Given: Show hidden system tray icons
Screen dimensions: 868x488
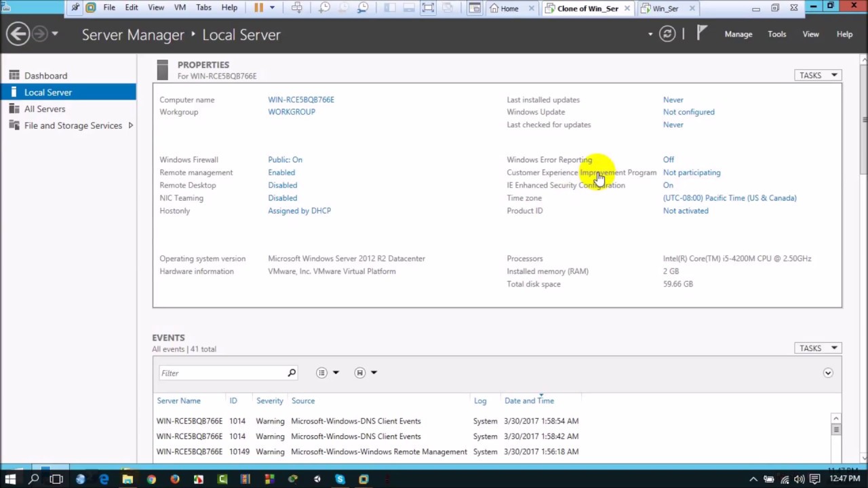Looking at the screenshot, I should pyautogui.click(x=753, y=479).
